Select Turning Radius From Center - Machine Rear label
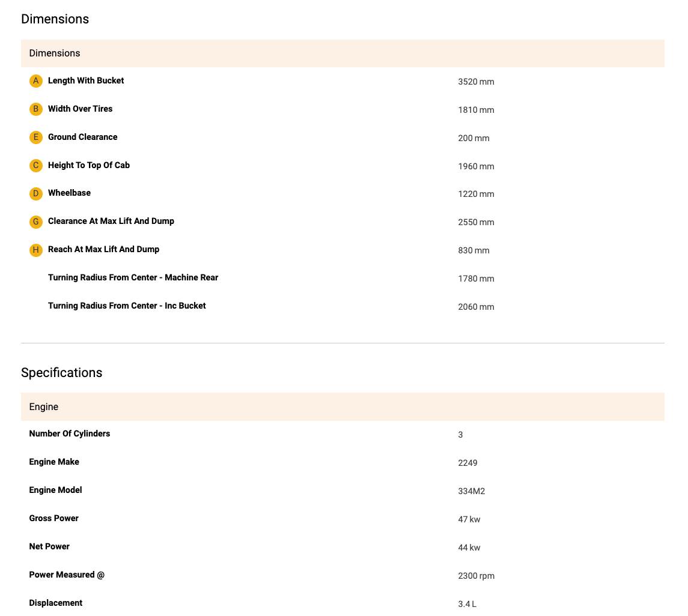 coord(133,277)
